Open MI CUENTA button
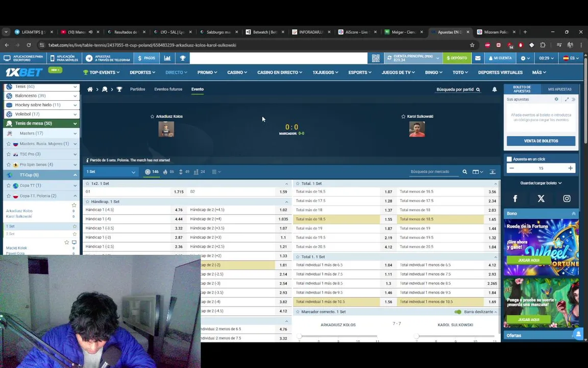588x368 pixels. (x=500, y=58)
